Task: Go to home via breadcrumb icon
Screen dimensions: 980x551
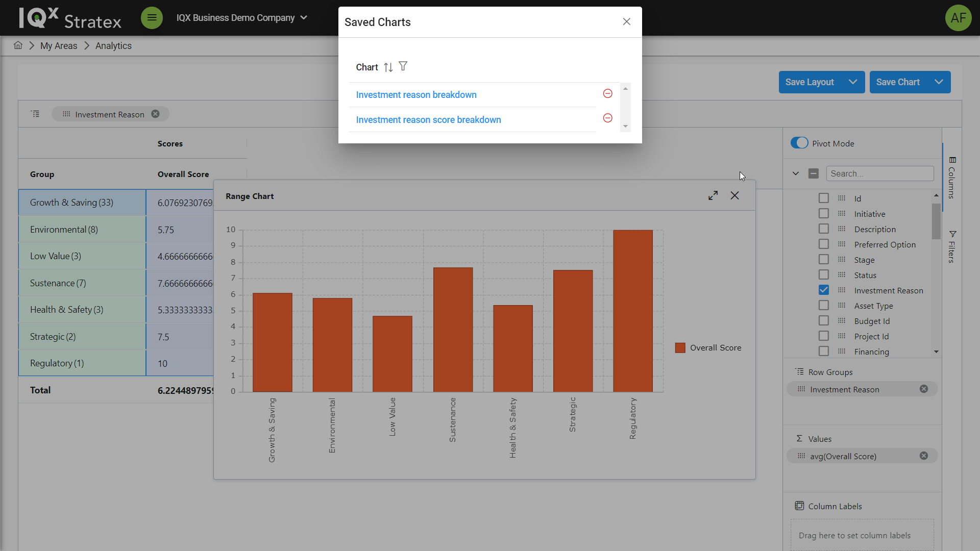Action: [18, 45]
